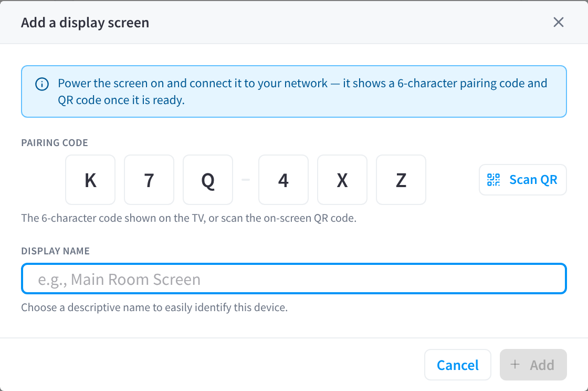Screen dimensions: 588x391
Task: Cancel adding the display screen
Action: pos(457,365)
